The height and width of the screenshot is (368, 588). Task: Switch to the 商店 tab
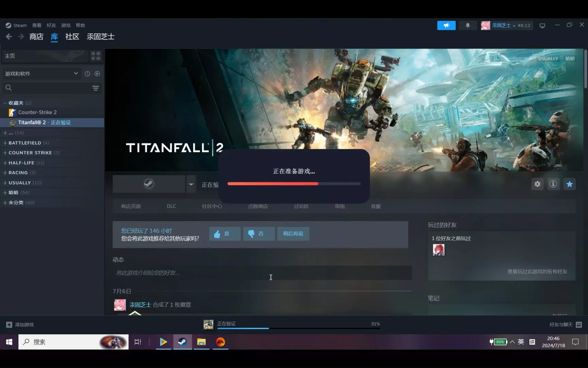click(36, 36)
